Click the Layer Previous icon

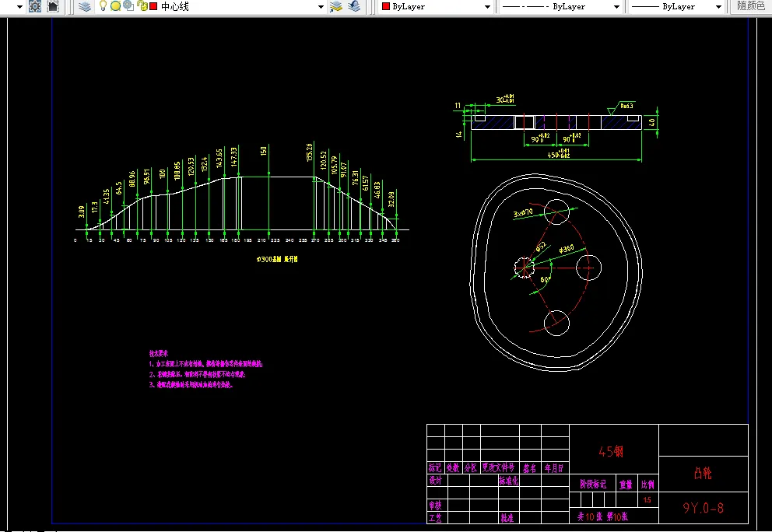pos(354,6)
